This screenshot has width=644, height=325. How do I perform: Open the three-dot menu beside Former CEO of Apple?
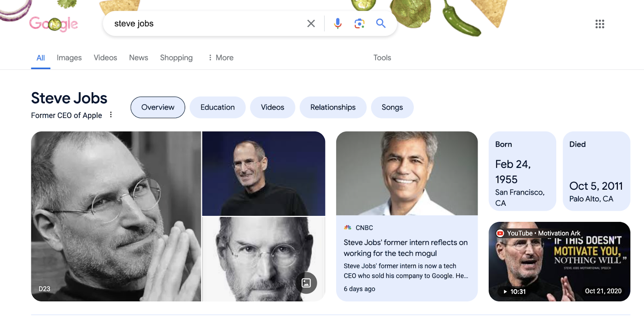(x=111, y=115)
